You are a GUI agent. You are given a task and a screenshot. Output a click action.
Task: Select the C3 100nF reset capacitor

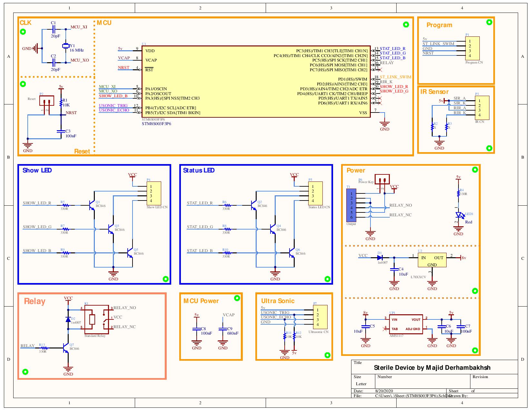(61, 131)
